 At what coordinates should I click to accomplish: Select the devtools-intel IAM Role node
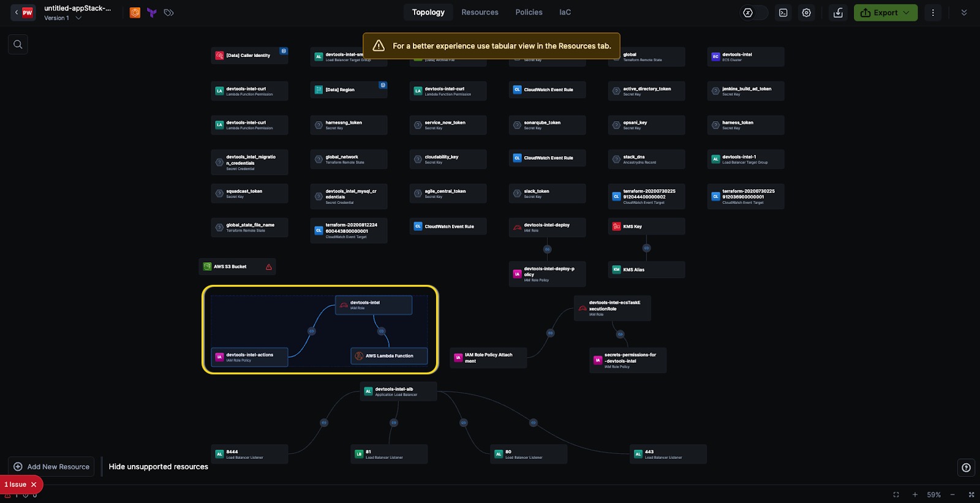click(374, 305)
